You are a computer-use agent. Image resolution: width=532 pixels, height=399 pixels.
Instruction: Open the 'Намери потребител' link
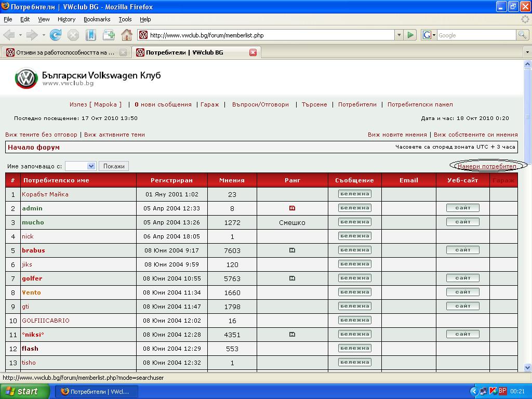tap(487, 166)
